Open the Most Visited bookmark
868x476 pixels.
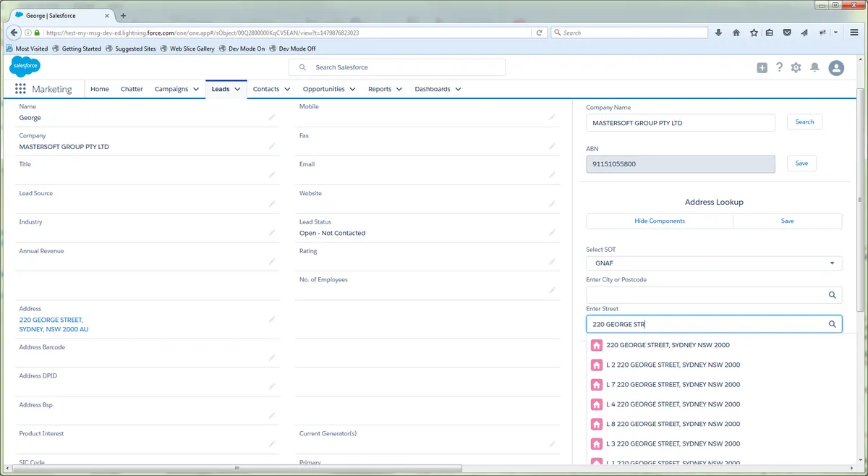point(27,48)
